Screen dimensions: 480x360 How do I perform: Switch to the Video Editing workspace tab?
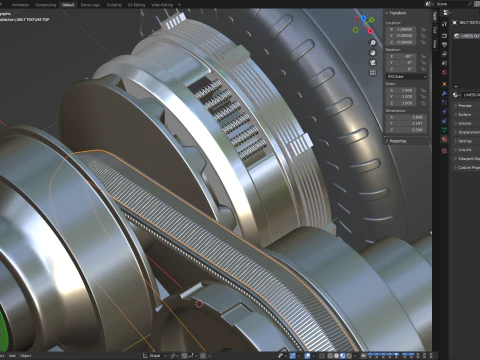pyautogui.click(x=162, y=5)
